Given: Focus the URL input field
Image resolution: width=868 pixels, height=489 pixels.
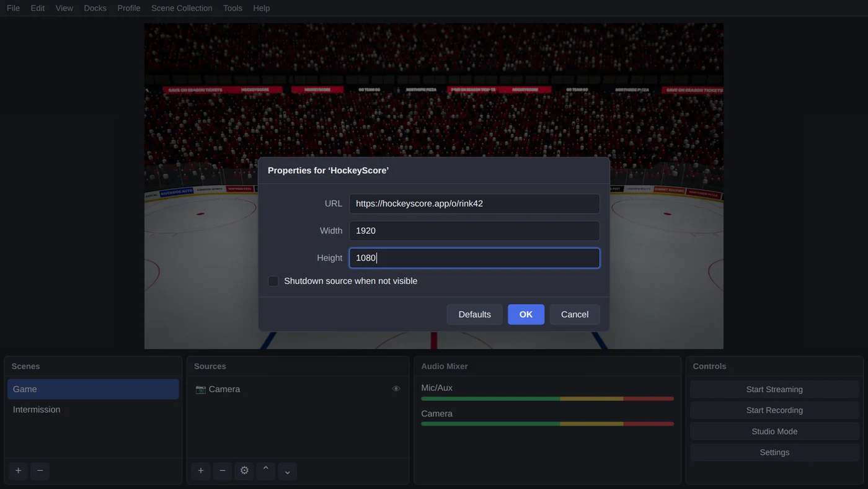Looking at the screenshot, I should tap(474, 204).
